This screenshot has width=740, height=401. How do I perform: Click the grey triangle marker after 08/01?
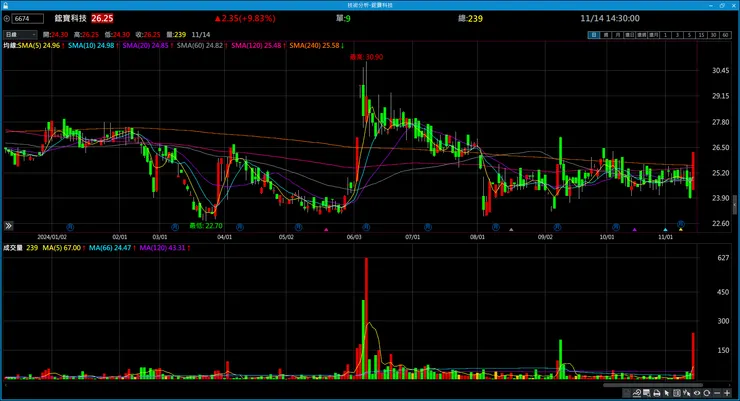(x=511, y=230)
